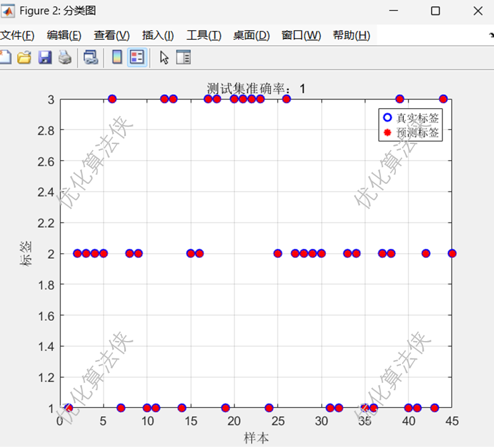
Task: Open the 查看 menu
Action: click(110, 35)
